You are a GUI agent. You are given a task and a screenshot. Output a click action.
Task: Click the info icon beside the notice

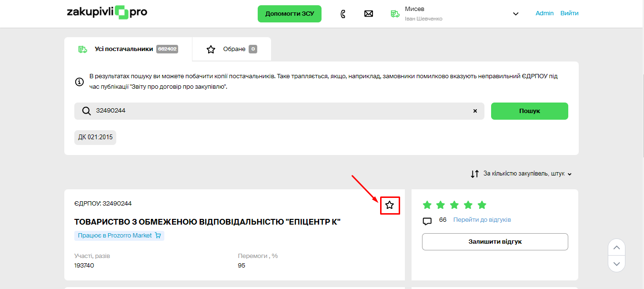(80, 82)
